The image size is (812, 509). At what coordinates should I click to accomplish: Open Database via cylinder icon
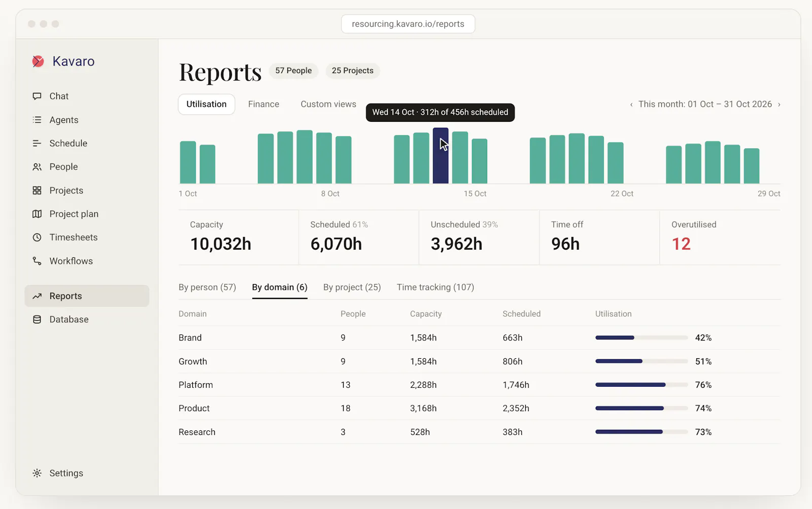click(37, 319)
